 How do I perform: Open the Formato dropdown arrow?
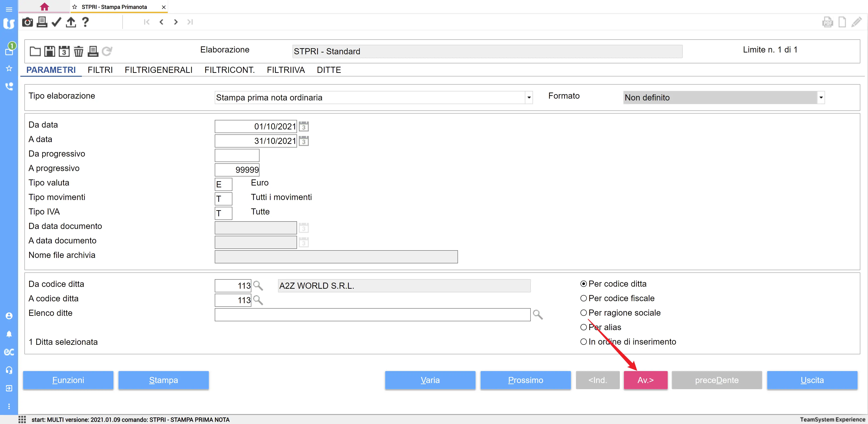(821, 98)
